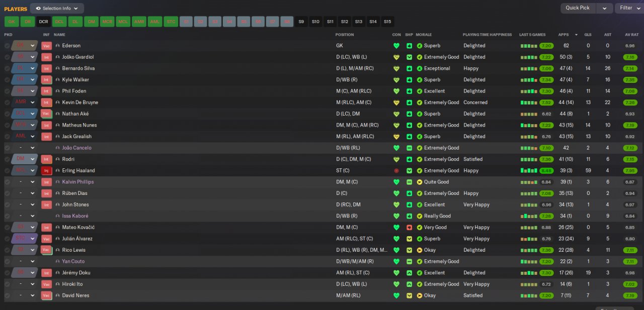Open Ederson's picked position dropdown
The height and width of the screenshot is (310, 644).
click(x=25, y=46)
